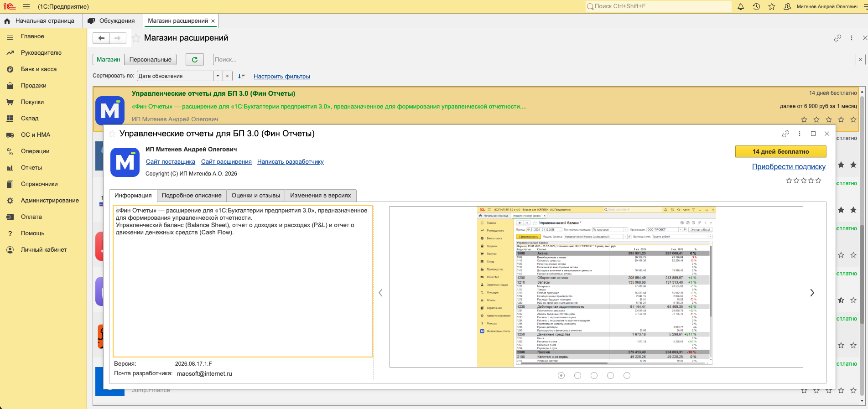
Task: Open the Администрирование sidebar section
Action: [50, 201]
